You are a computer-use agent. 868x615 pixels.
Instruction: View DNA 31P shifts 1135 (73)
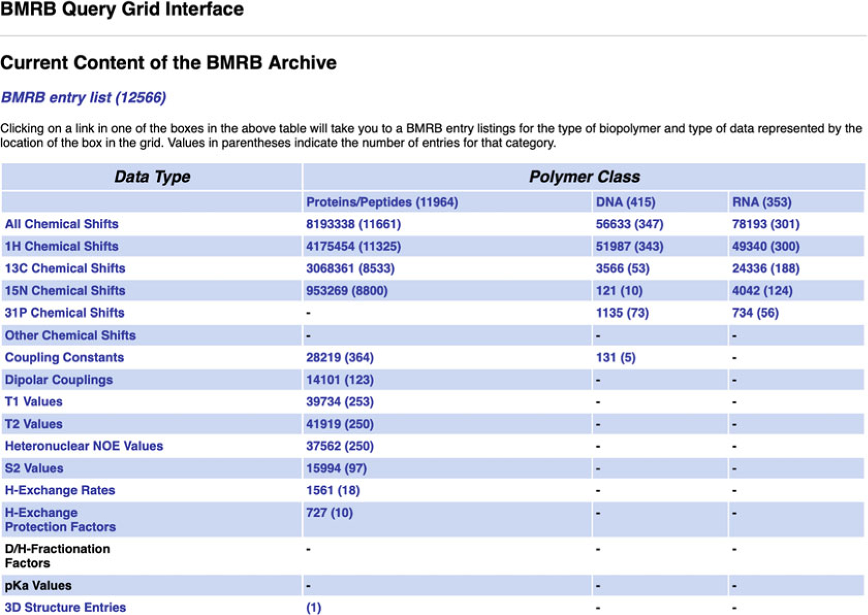click(x=623, y=313)
